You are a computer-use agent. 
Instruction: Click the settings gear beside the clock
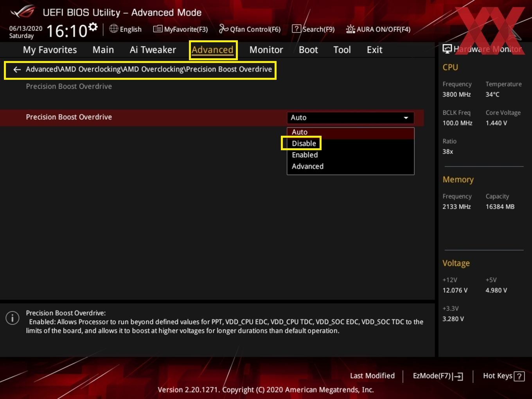point(93,27)
